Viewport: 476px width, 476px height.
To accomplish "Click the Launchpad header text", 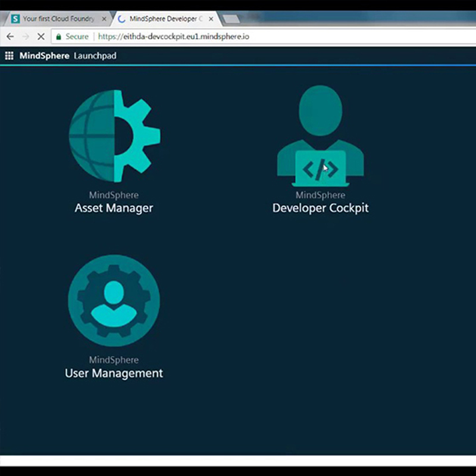I will 95,56.
